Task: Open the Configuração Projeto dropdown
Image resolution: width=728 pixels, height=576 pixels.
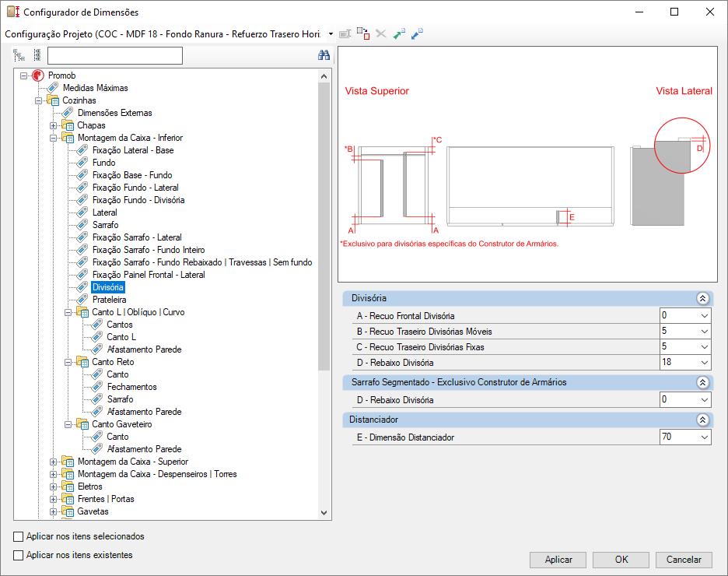Action: tap(331, 34)
